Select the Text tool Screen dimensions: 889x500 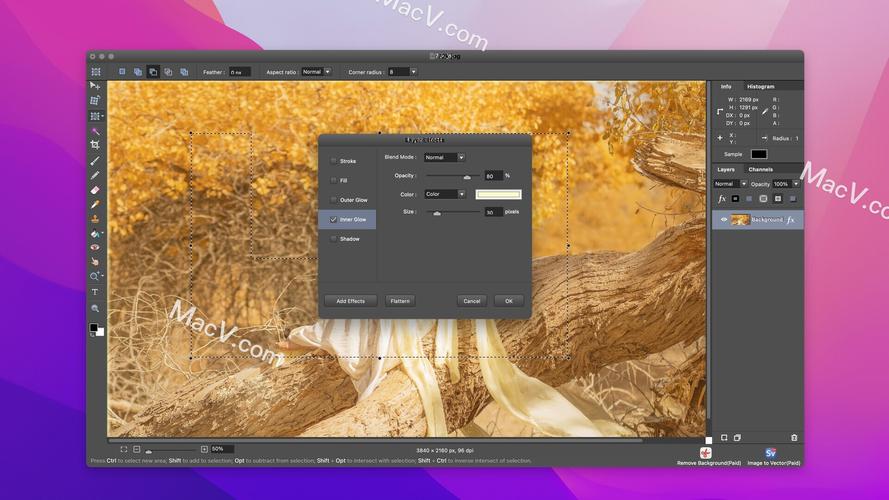click(95, 292)
